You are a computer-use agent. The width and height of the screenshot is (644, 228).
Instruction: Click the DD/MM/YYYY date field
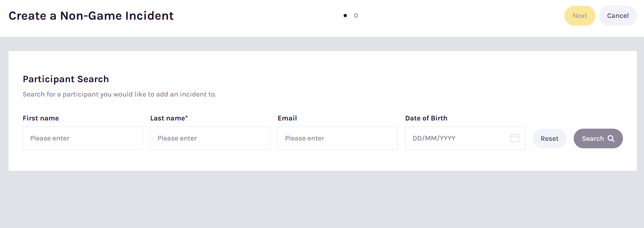click(x=457, y=138)
